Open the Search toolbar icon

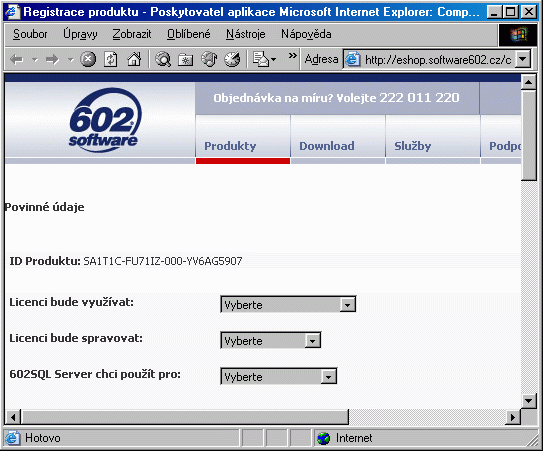[x=163, y=59]
